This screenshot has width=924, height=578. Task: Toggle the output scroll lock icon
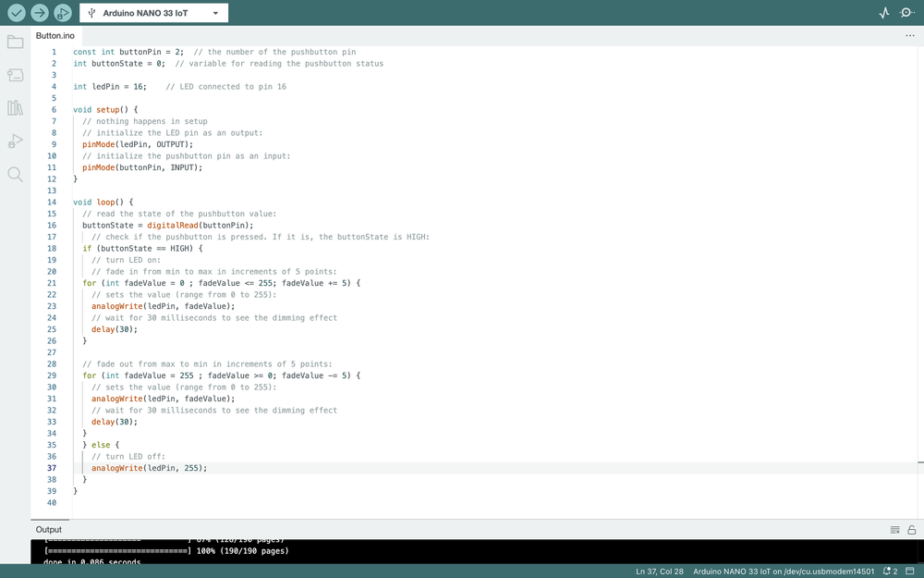point(912,530)
